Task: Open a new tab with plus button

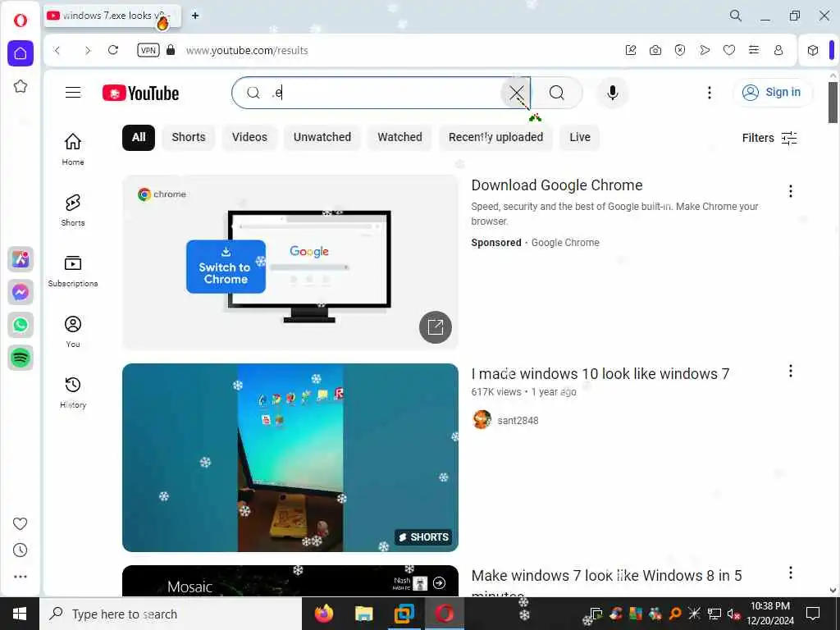Action: tap(195, 16)
